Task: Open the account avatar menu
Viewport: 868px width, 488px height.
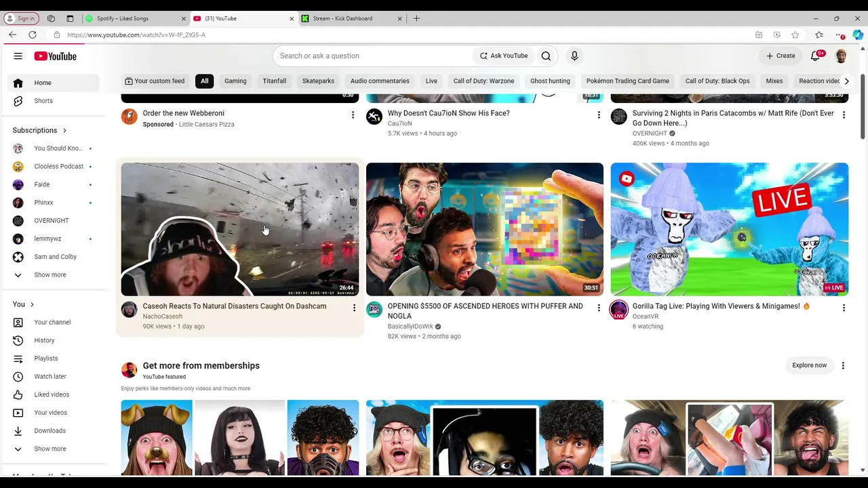Action: tap(841, 56)
